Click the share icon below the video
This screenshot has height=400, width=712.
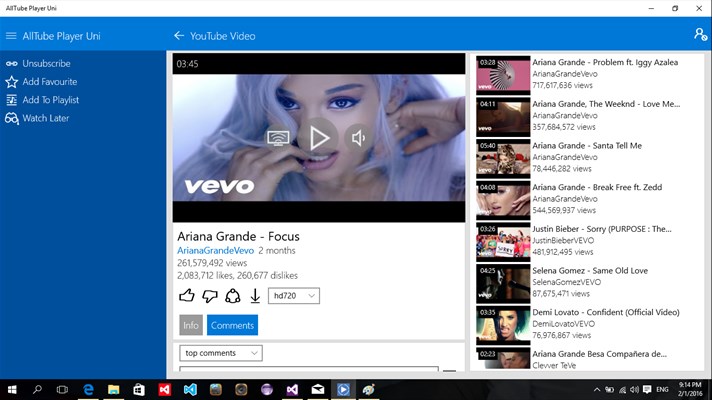pyautogui.click(x=232, y=296)
